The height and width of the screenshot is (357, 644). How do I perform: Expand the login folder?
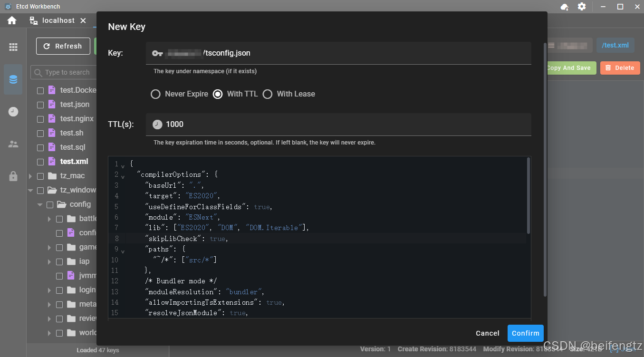[x=49, y=290]
